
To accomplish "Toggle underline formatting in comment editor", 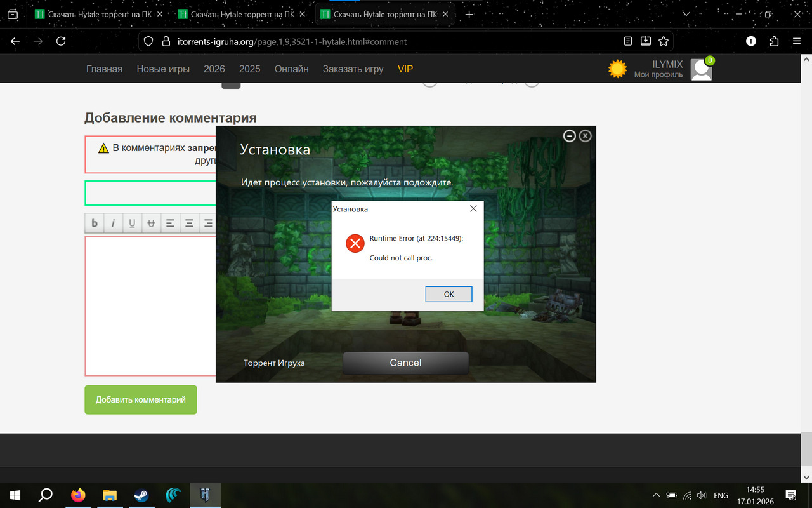I will tap(132, 223).
